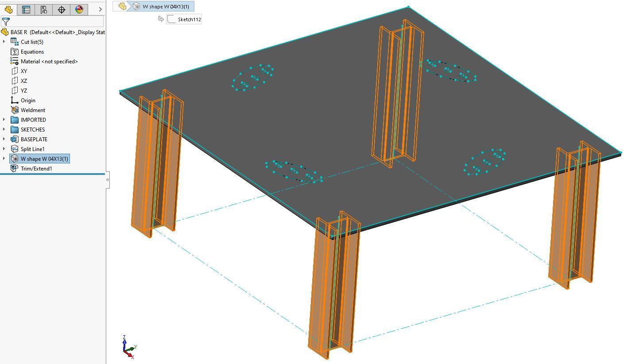Image resolution: width=631 pixels, height=364 pixels.
Task: Switch to the ConfigurationManager tab
Action: point(44,9)
